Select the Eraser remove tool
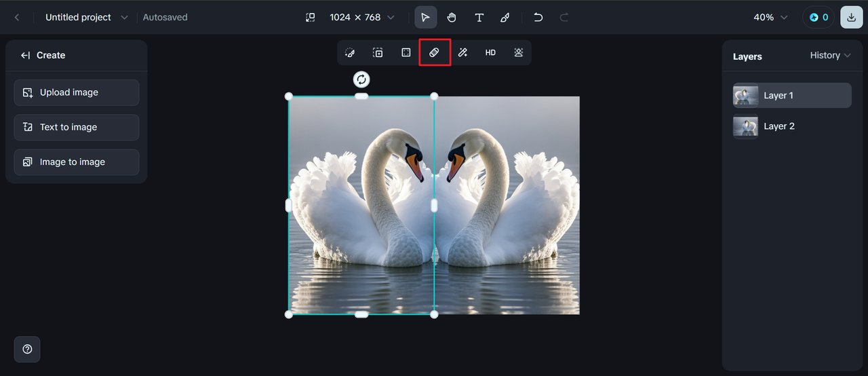 click(435, 52)
